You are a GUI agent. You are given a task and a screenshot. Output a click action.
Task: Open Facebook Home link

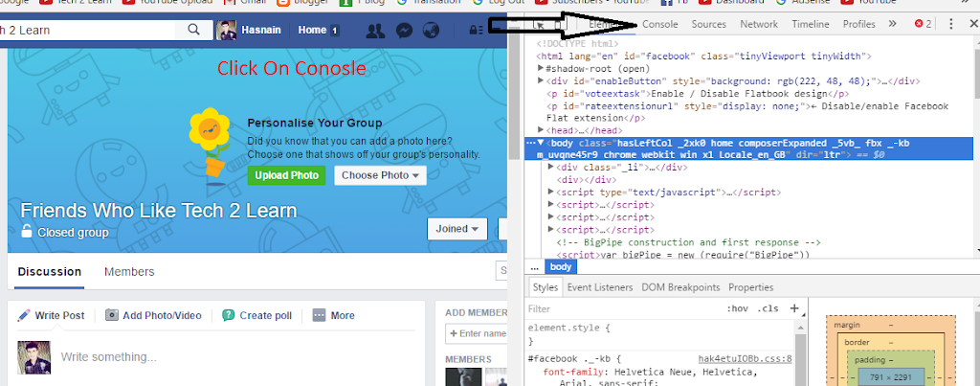click(313, 30)
